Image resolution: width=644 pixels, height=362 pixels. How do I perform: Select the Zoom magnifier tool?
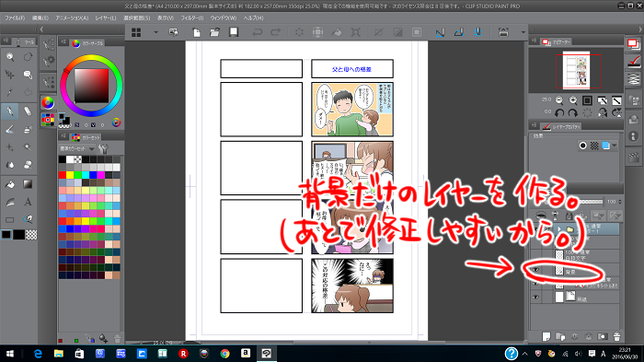10,57
